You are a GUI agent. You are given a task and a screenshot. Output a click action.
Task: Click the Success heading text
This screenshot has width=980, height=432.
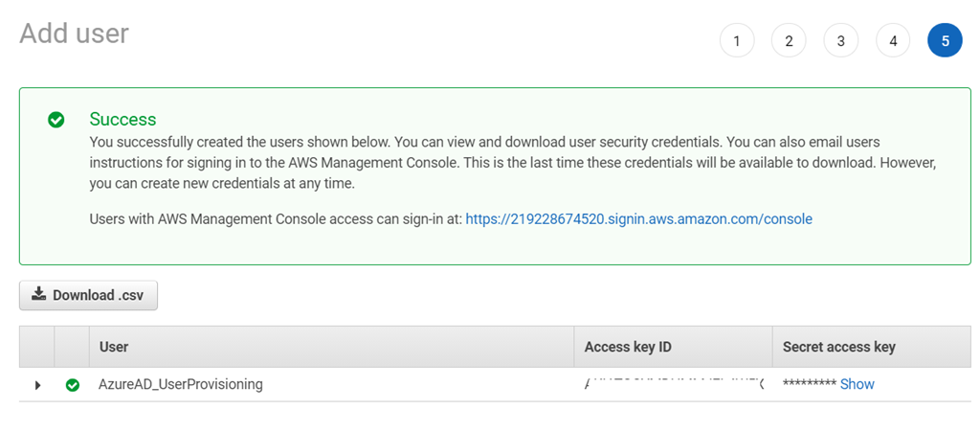122,120
